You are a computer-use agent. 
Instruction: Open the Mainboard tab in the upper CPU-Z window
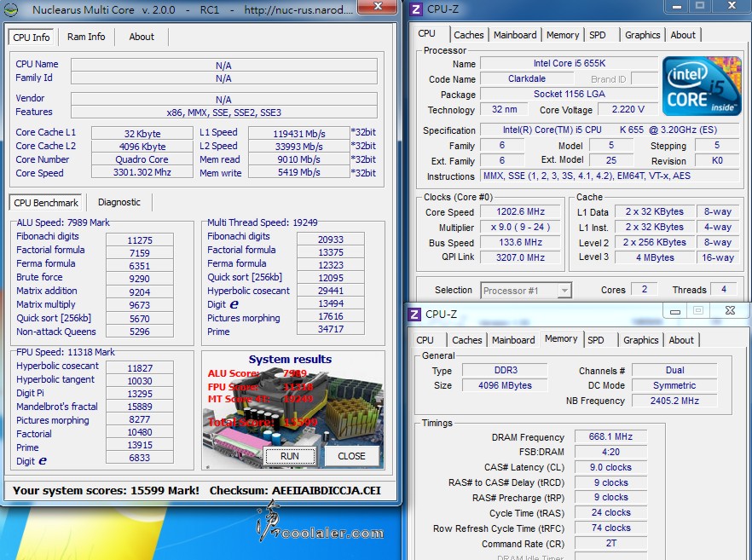pyautogui.click(x=515, y=35)
